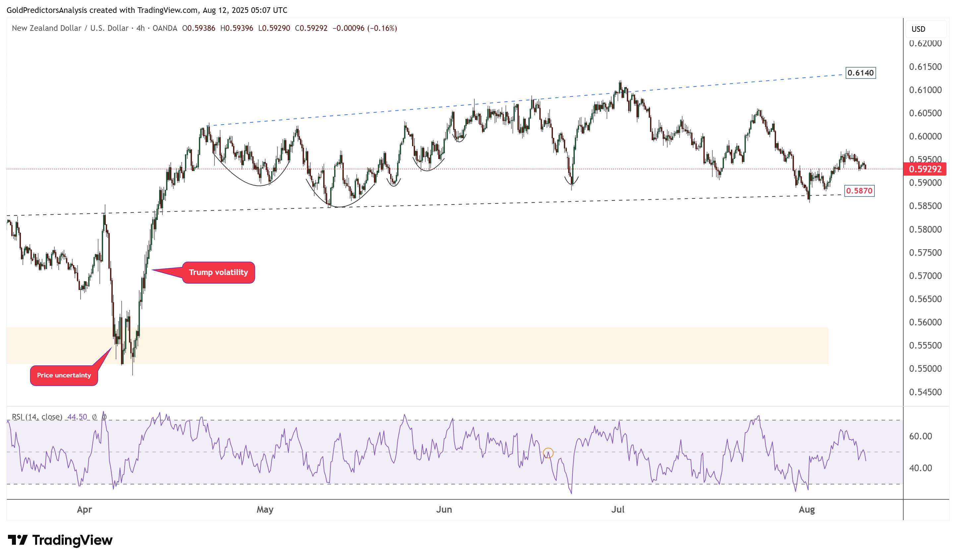
Task: Click the 0.54500 price axis label
Action: [x=925, y=392]
